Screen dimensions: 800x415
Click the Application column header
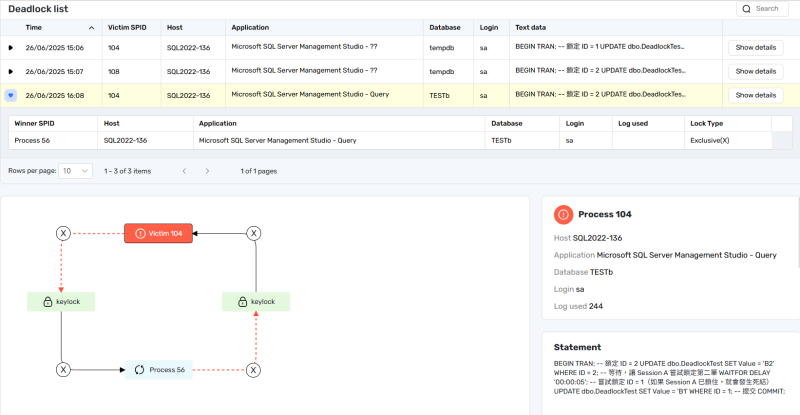pyautogui.click(x=250, y=27)
